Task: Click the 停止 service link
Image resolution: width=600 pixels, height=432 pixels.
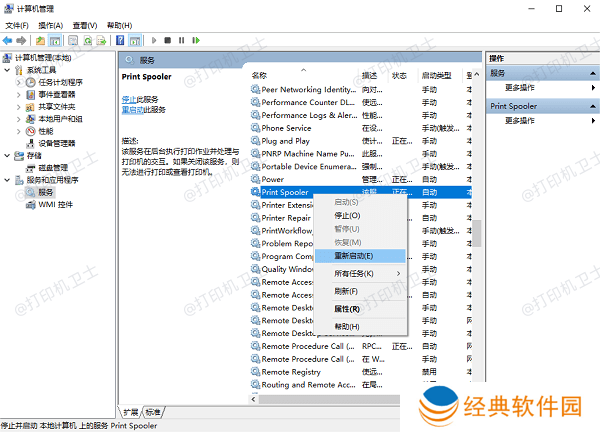Action: click(x=128, y=100)
